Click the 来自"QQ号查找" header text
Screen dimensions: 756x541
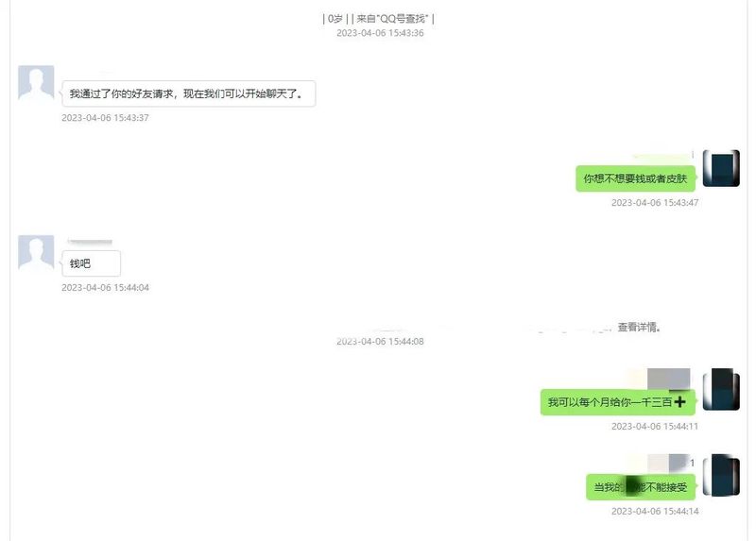click(x=392, y=19)
